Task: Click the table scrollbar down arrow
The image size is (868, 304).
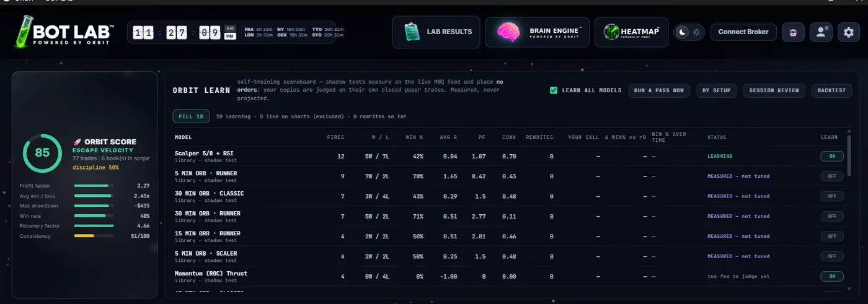Action: (x=849, y=288)
